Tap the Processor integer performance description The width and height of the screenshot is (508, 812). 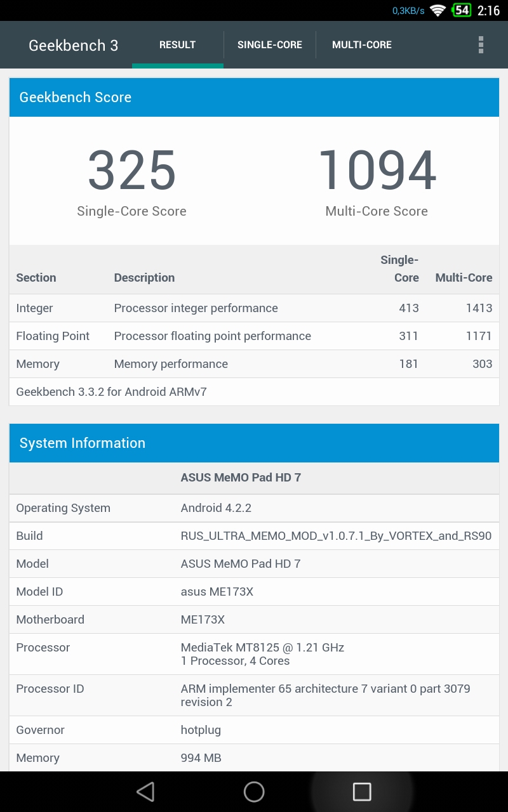(196, 308)
